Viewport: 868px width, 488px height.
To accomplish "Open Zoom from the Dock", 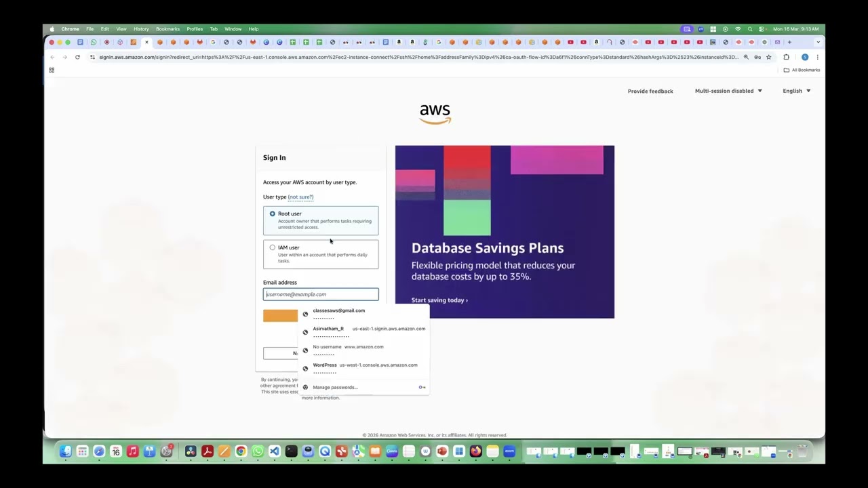I will 509,451.
